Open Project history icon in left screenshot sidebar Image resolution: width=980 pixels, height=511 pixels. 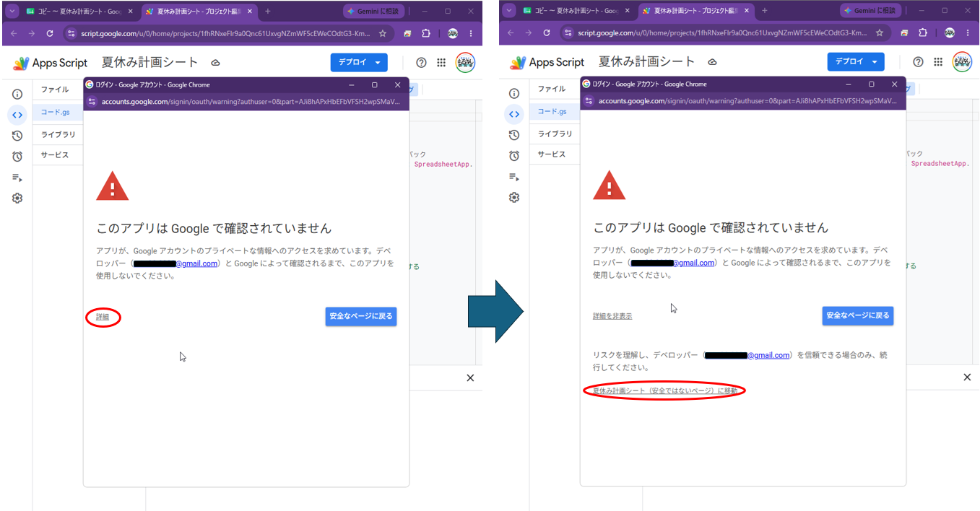[17, 136]
